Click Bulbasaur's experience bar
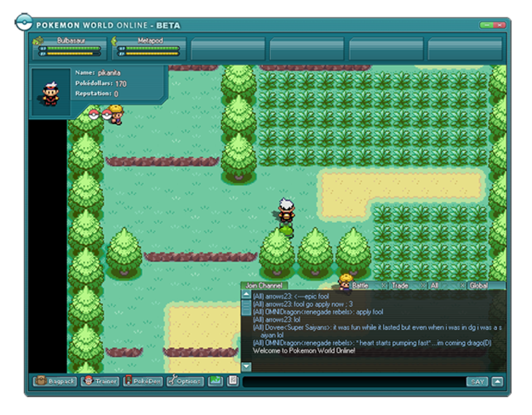 (x=70, y=54)
